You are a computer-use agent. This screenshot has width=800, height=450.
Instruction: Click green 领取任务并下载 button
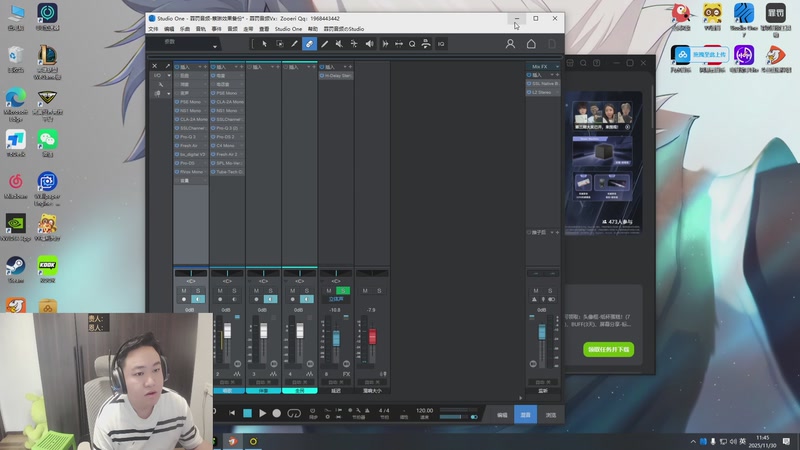[609, 349]
